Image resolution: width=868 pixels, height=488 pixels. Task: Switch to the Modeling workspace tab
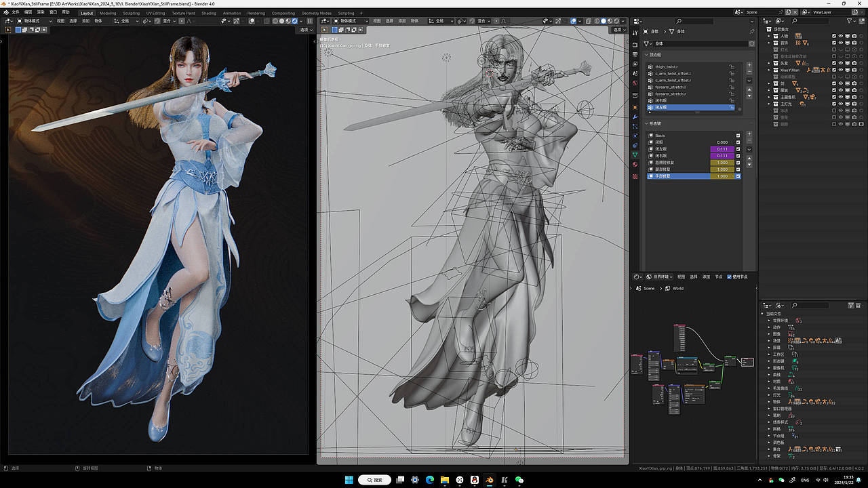(108, 13)
